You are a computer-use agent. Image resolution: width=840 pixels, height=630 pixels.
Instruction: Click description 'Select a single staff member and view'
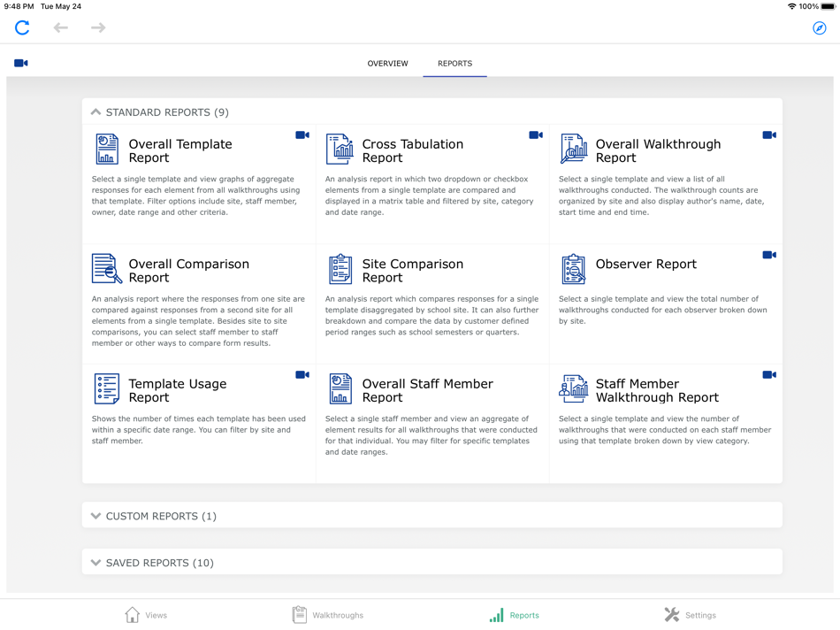coord(431,434)
